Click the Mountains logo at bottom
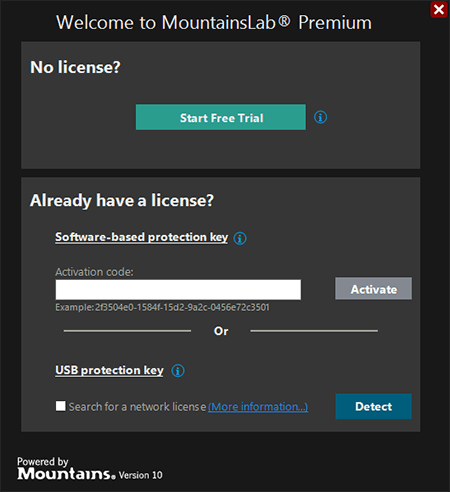 point(66,473)
